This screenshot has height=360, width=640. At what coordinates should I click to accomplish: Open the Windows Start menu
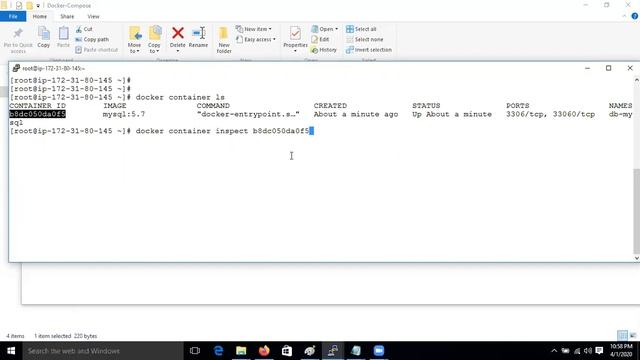point(11,351)
